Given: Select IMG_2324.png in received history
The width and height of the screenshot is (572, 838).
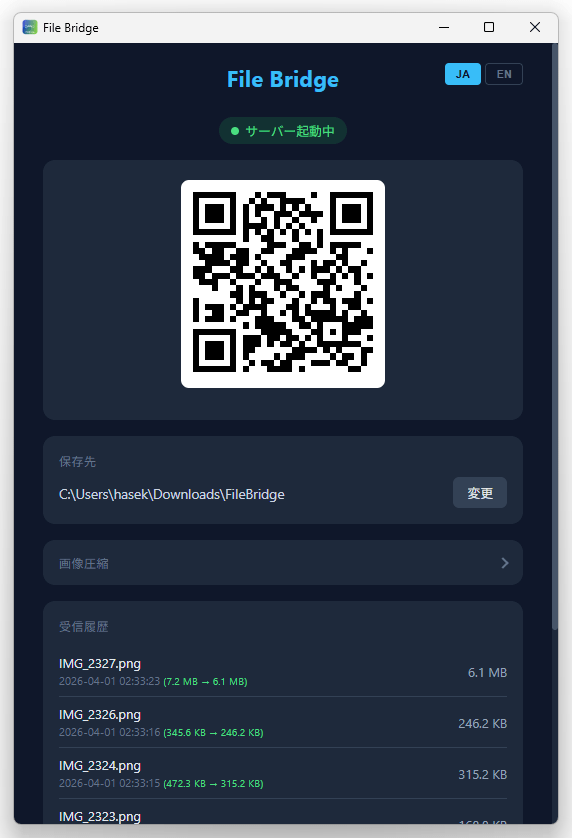Looking at the screenshot, I should pos(283,773).
